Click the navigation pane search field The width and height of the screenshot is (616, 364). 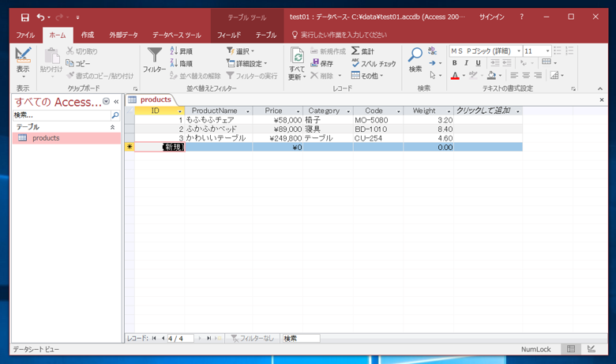pos(62,115)
